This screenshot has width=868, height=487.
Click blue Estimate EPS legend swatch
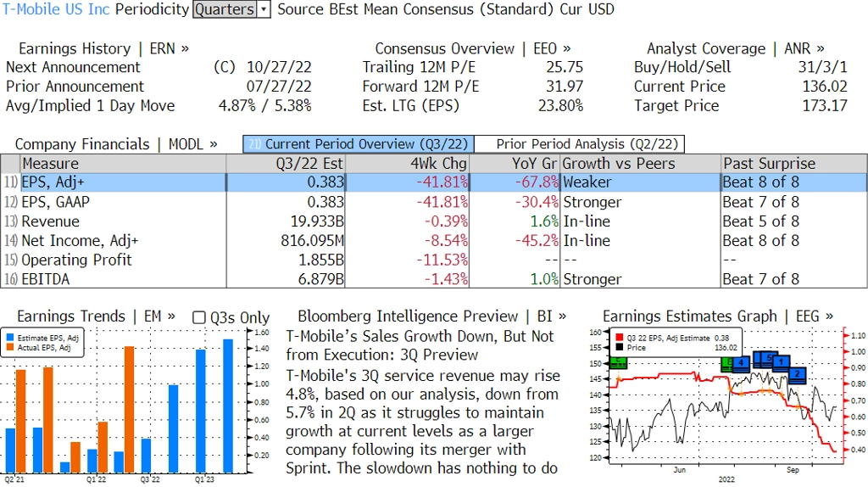point(10,338)
